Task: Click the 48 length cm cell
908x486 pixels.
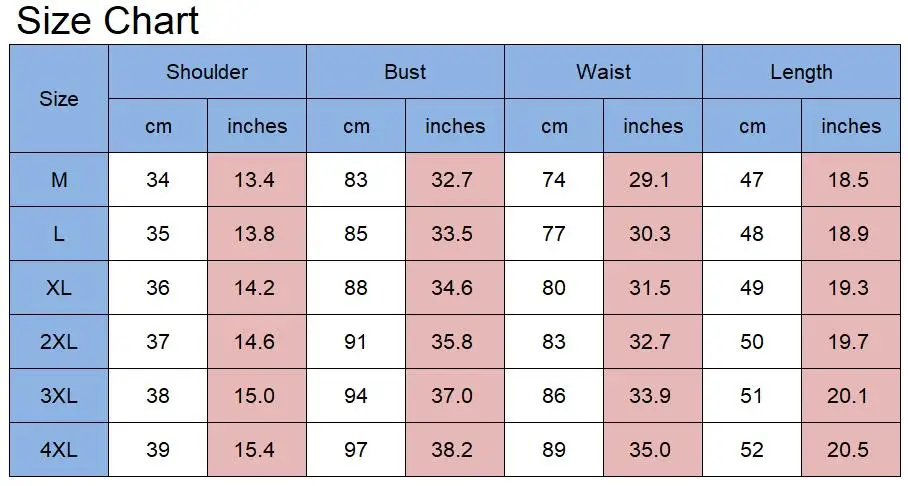Action: tap(752, 234)
